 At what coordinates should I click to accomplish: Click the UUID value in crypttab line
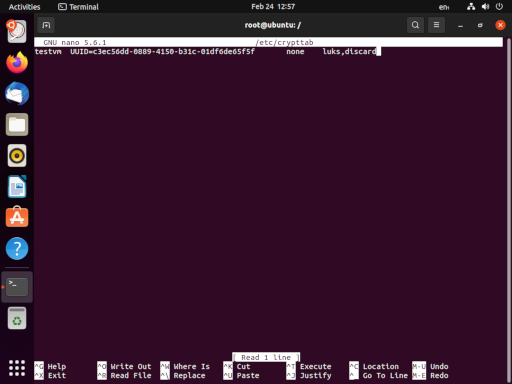(x=162, y=52)
